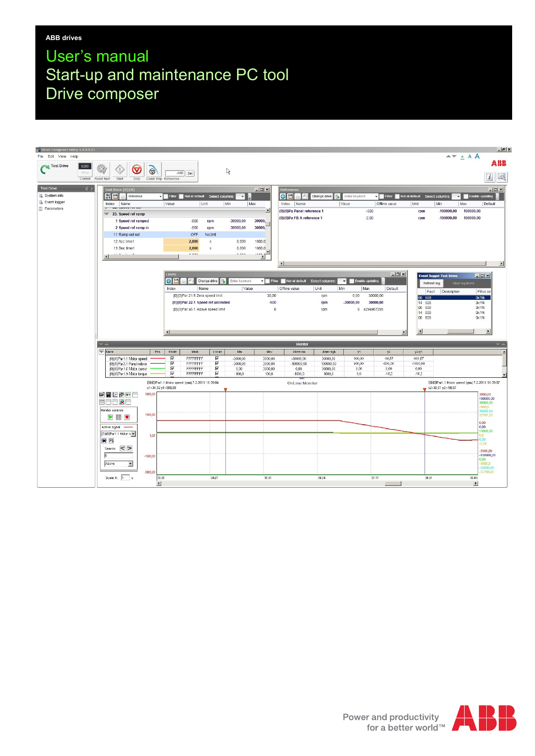Start the drive with the Start icon
This screenshot has height=756, width=535.
click(120, 169)
